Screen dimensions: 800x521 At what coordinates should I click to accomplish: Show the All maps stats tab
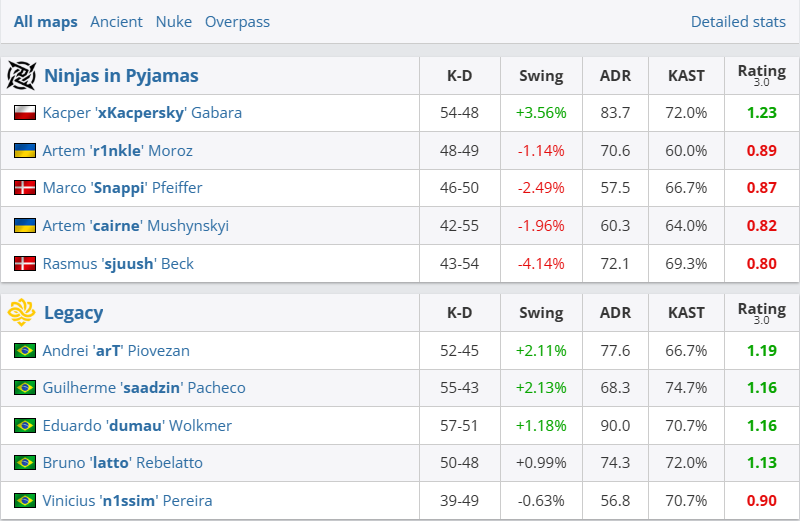point(46,21)
